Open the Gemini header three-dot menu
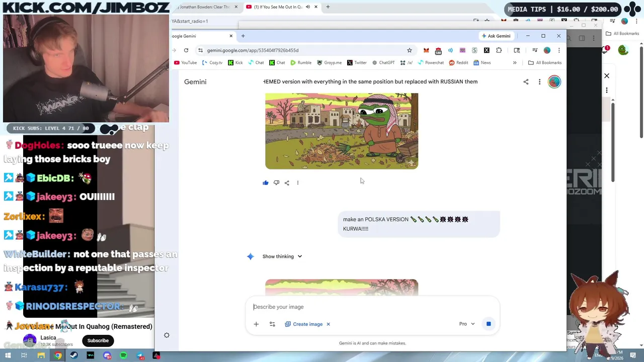The width and height of the screenshot is (644, 362). pyautogui.click(x=539, y=81)
